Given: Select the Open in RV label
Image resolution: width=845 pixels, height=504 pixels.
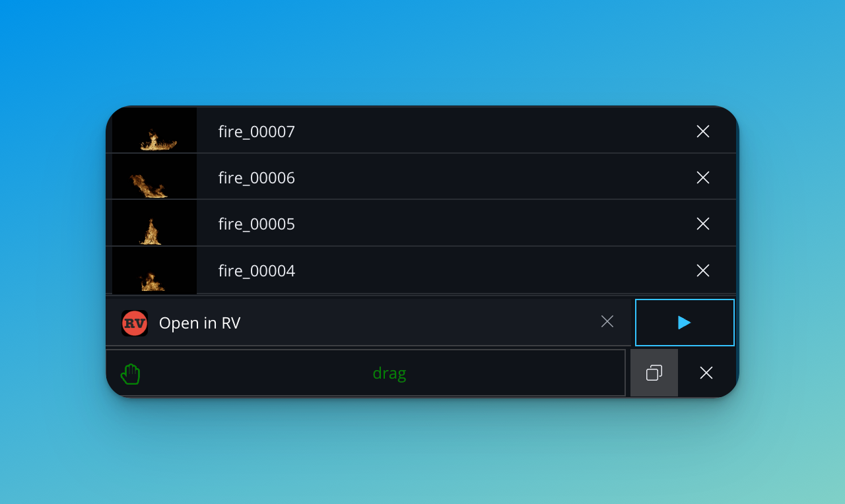Looking at the screenshot, I should (x=199, y=323).
